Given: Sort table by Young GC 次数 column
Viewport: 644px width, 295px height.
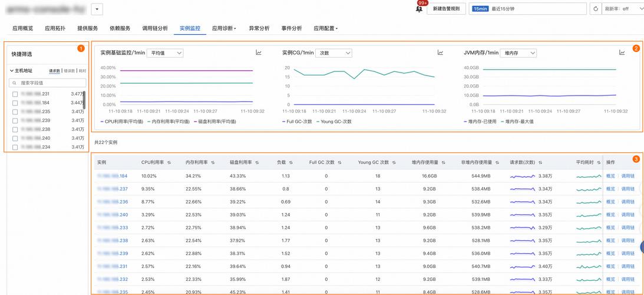Looking at the screenshot, I should [394, 162].
